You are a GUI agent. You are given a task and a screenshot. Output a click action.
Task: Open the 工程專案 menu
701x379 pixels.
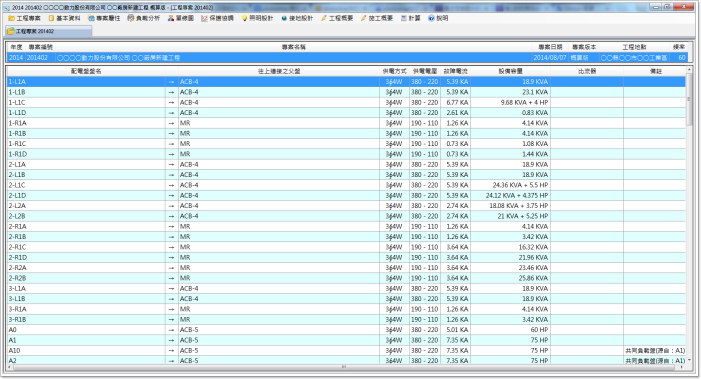click(x=24, y=18)
